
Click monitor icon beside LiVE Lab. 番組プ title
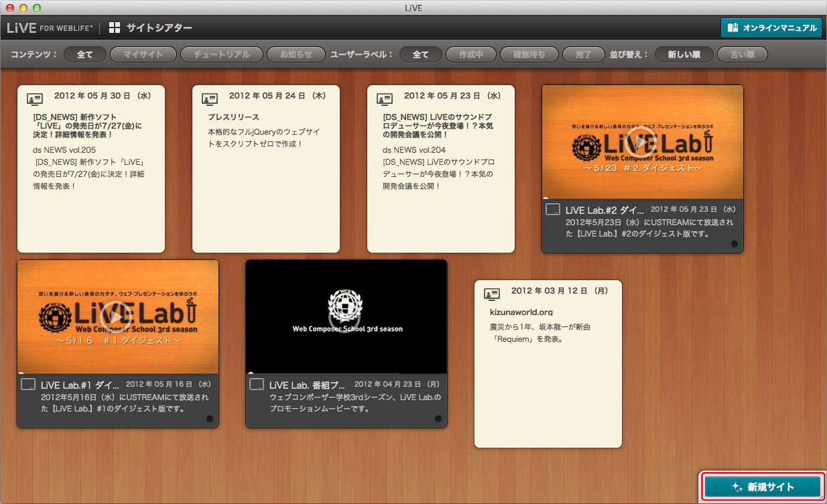[257, 384]
